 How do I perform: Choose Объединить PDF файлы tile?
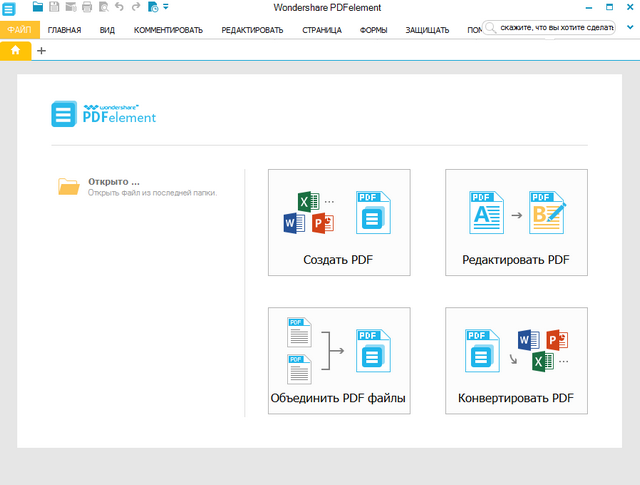tap(338, 361)
